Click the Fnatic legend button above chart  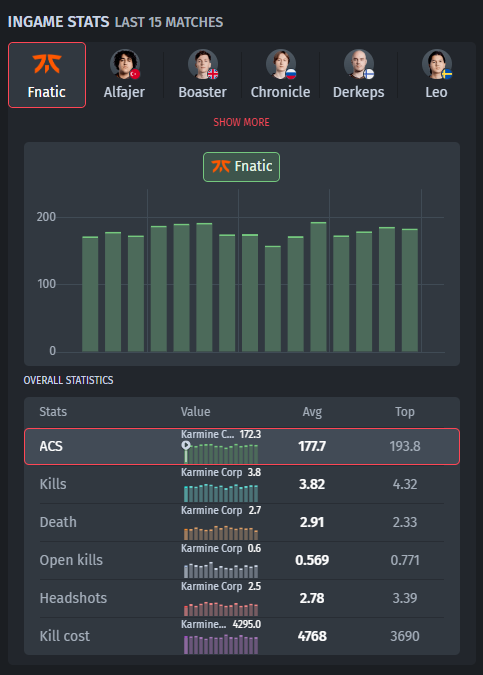tap(242, 167)
